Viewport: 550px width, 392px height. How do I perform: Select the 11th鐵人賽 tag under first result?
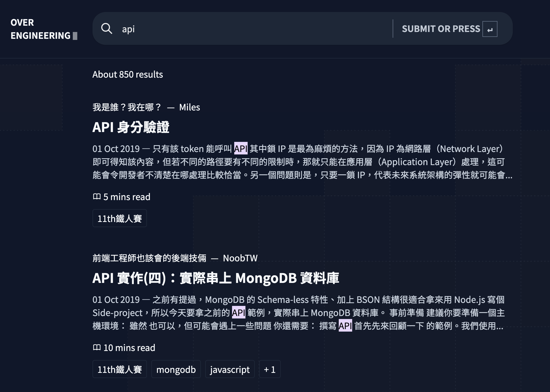120,218
